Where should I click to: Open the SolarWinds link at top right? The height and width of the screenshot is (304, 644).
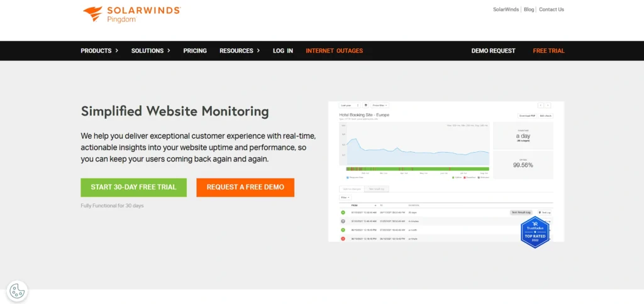click(506, 9)
